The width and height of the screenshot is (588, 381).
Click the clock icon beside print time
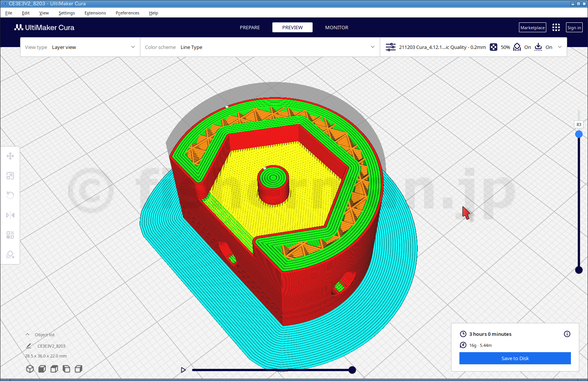463,334
